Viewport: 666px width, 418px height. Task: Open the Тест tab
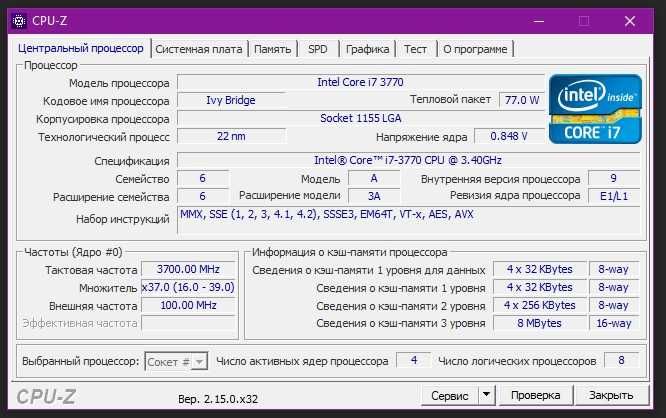coord(415,49)
